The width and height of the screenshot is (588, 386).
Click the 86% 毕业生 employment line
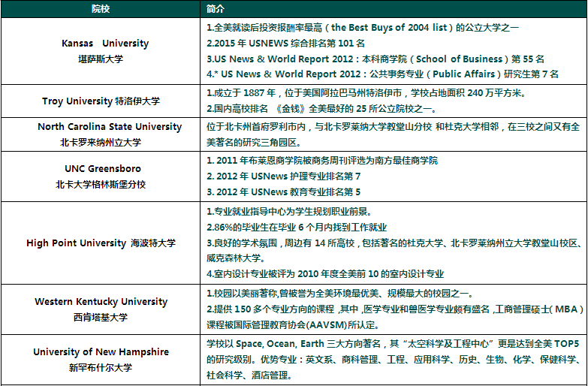point(297,228)
